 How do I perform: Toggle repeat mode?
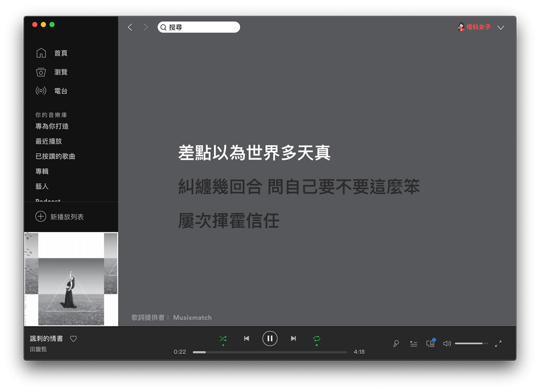click(317, 339)
